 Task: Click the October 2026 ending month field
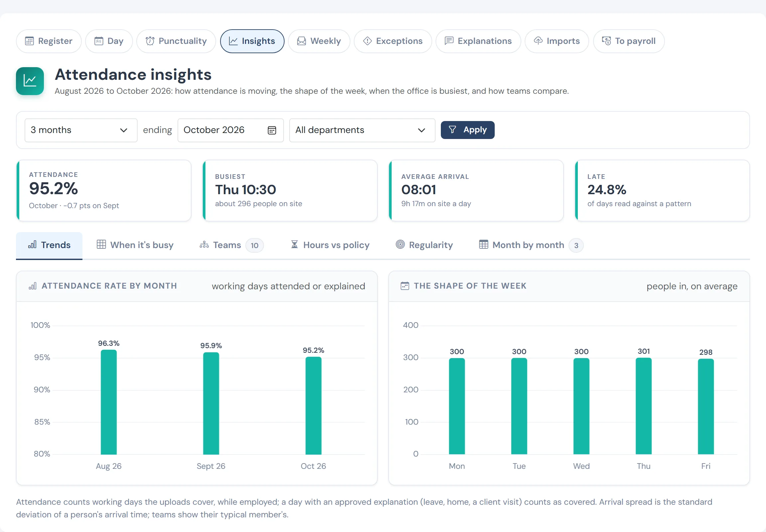click(x=230, y=130)
